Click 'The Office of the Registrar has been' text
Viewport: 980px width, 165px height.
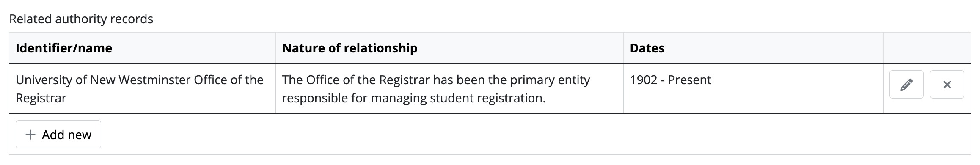[x=394, y=80]
